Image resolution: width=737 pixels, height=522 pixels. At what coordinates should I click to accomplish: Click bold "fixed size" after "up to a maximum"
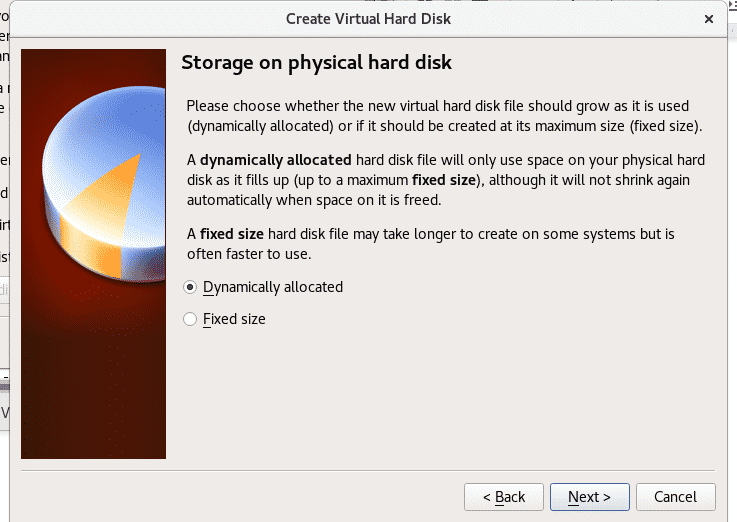(444, 180)
